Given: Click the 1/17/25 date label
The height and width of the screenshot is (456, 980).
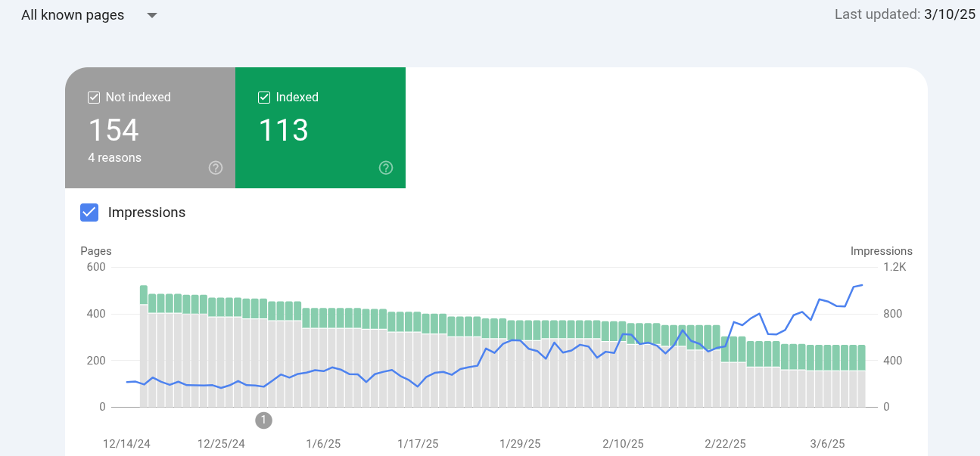Looking at the screenshot, I should point(418,444).
